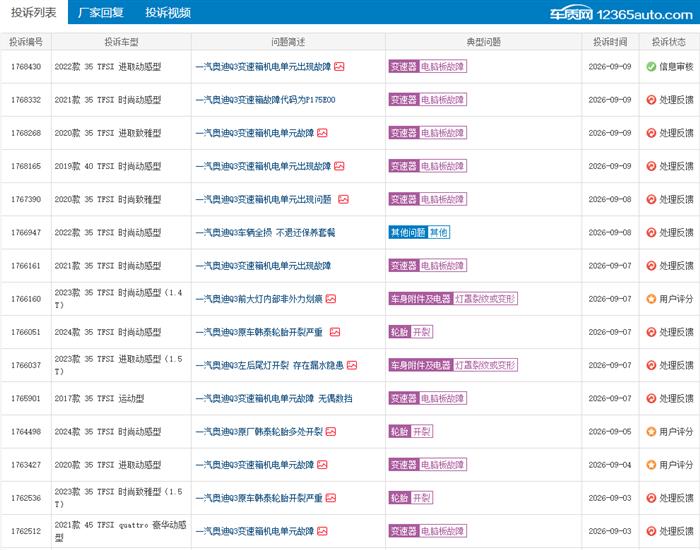Open complaint about gearbox code P175E00
The image size is (700, 550).
click(x=266, y=100)
